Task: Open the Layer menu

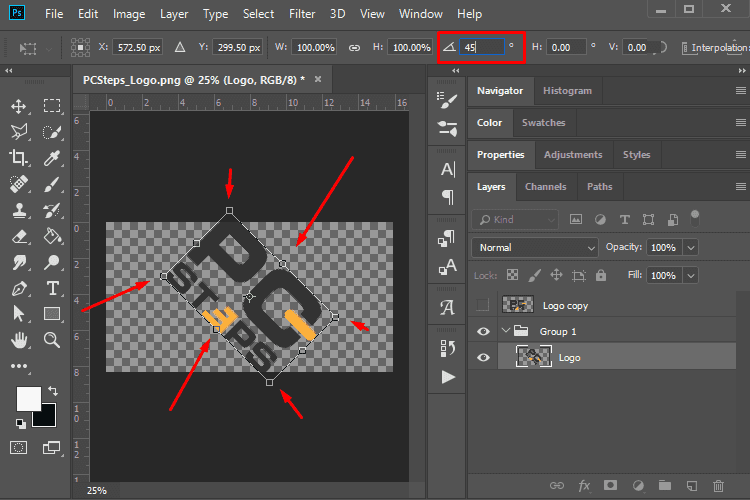Action: pyautogui.click(x=174, y=14)
